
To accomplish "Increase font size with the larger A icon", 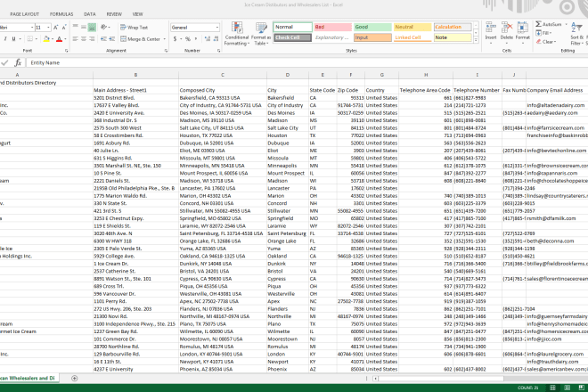I will (55, 28).
